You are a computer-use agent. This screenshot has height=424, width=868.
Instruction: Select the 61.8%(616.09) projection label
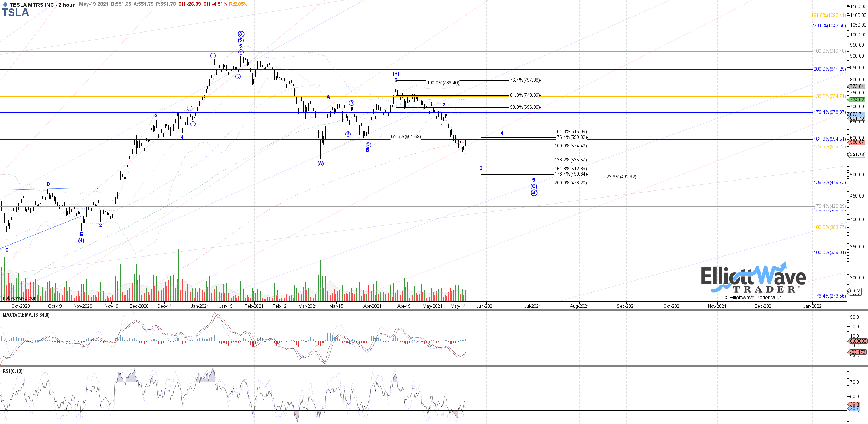coord(572,132)
